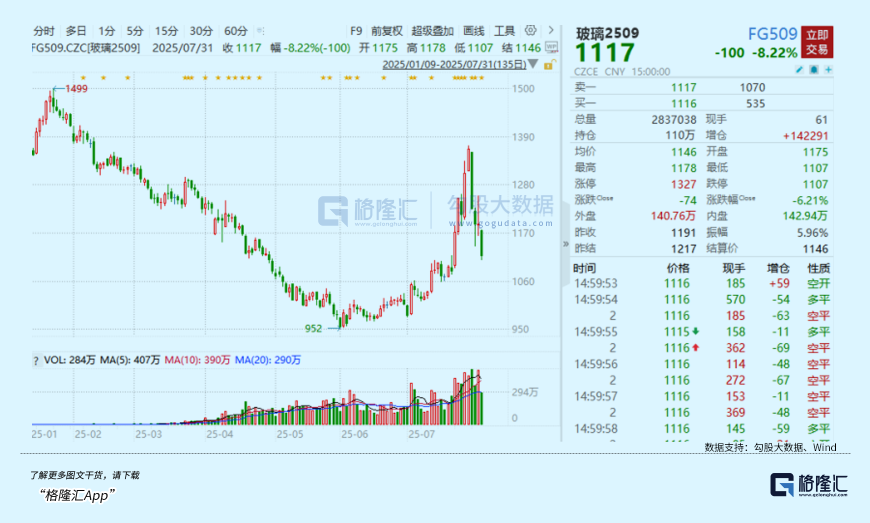Click the 外盘 value 140.76万
Image resolution: width=870 pixels, height=523 pixels.
click(x=673, y=216)
